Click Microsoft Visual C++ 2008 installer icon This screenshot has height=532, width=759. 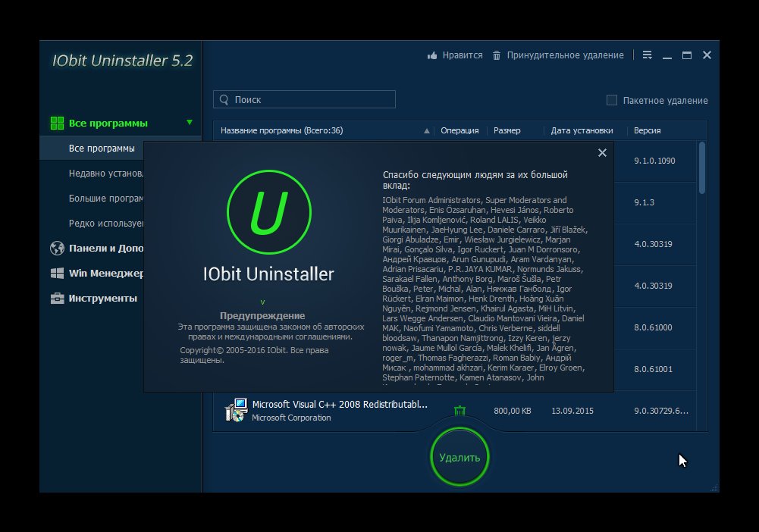[237, 410]
